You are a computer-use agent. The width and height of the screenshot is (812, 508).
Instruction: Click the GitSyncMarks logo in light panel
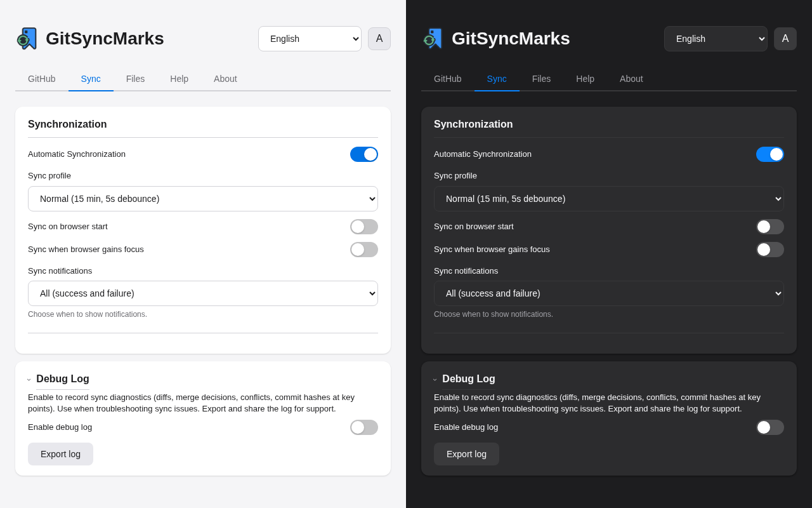click(27, 39)
